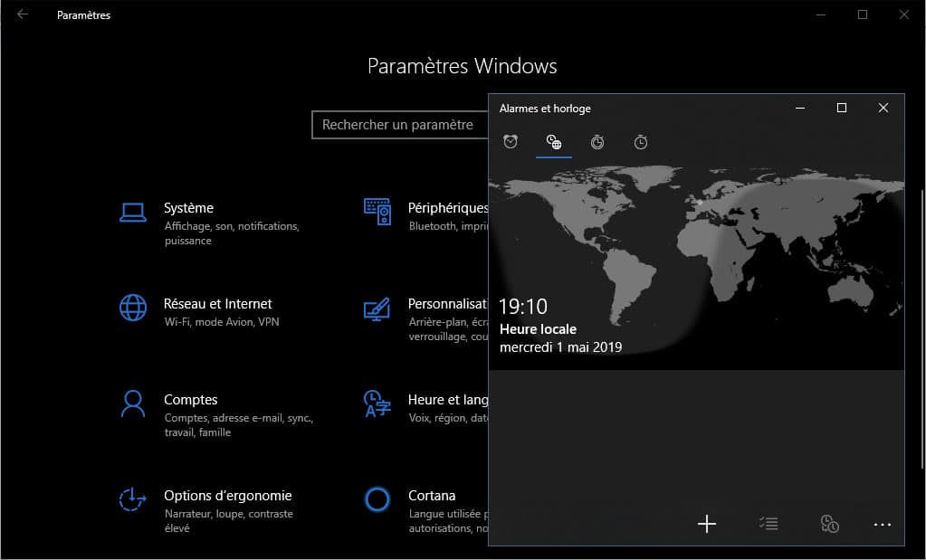Open the Comptes settings label
Viewport: 926px width, 560px height.
pyautogui.click(x=190, y=400)
